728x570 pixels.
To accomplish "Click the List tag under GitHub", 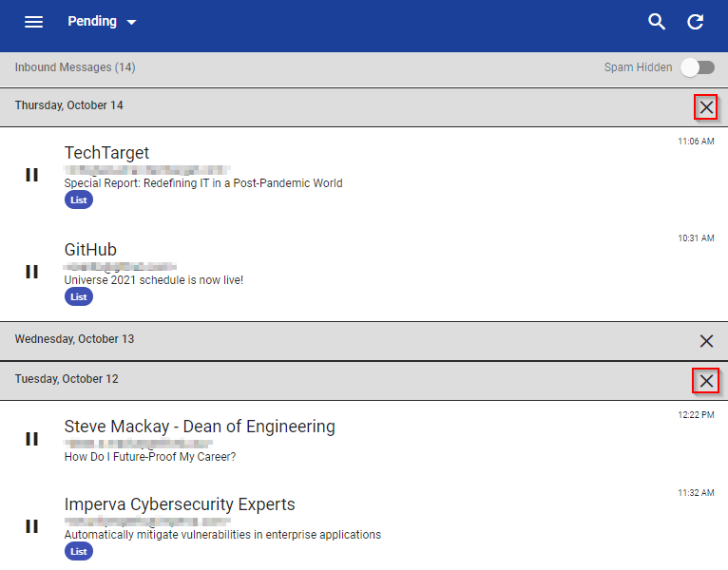I will point(79,297).
